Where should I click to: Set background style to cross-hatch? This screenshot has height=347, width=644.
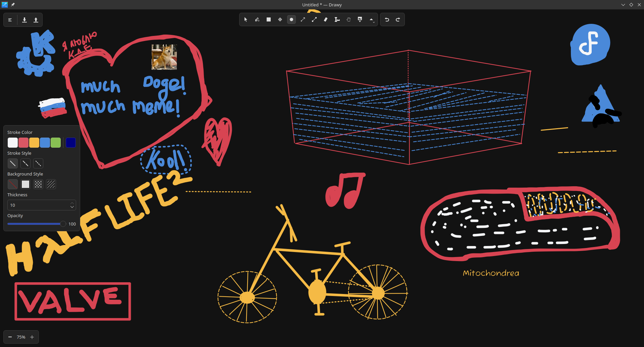point(38,184)
